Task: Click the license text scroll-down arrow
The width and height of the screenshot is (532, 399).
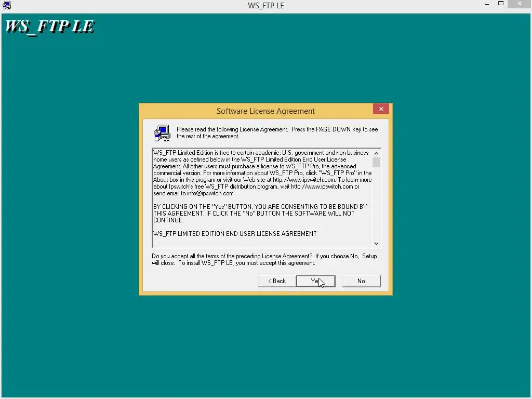Action: coord(376,243)
